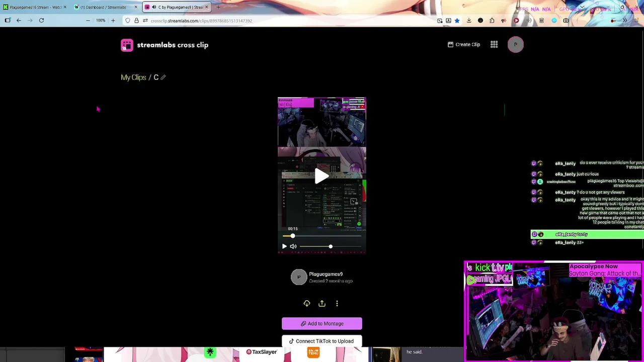Click the video progress seek bar

[x=322, y=236]
